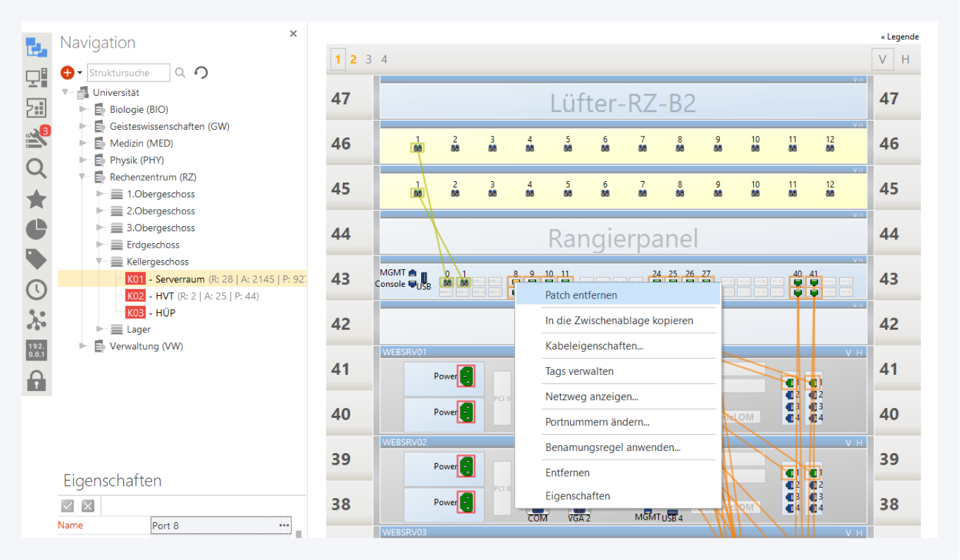This screenshot has width=960, height=560.
Task: Click the refresh icon beside structure search
Action: [x=201, y=72]
